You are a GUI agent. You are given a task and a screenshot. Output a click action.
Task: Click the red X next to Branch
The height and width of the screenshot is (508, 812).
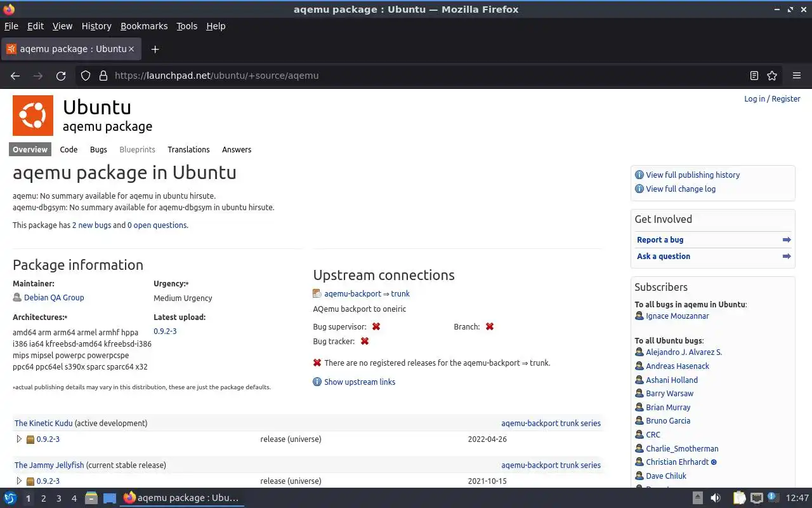(490, 326)
